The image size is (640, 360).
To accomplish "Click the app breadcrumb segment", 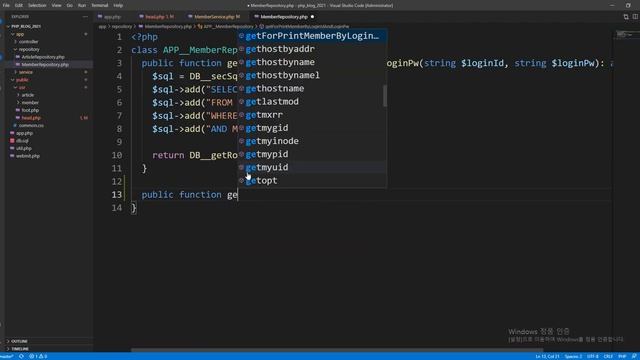I will click(102, 27).
